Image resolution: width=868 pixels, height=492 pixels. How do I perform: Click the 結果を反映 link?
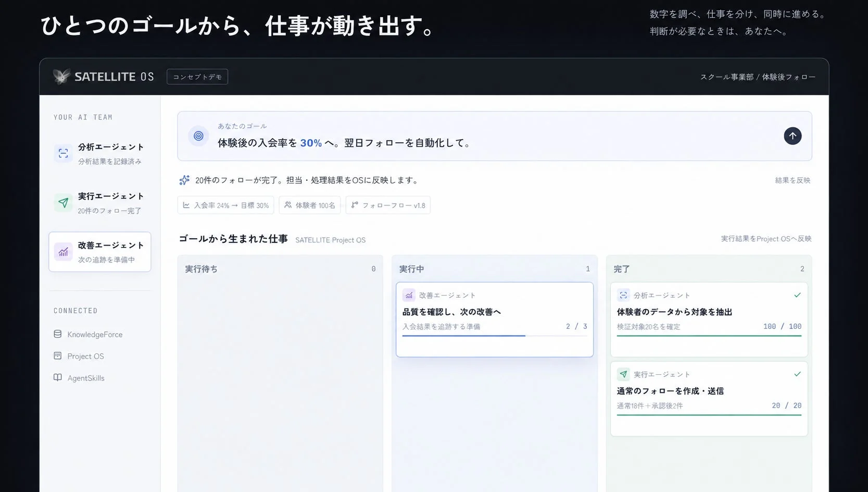792,180
